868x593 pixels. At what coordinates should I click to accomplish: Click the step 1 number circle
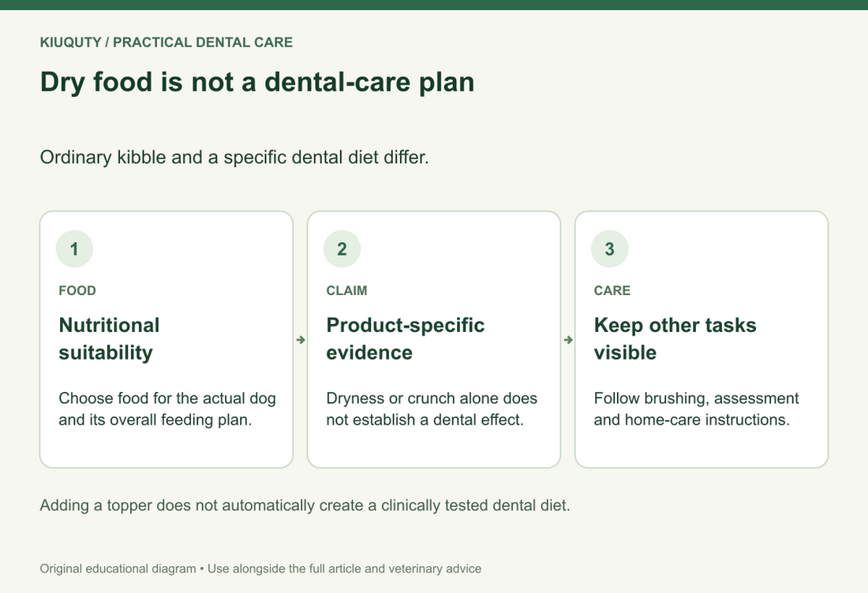click(x=74, y=249)
